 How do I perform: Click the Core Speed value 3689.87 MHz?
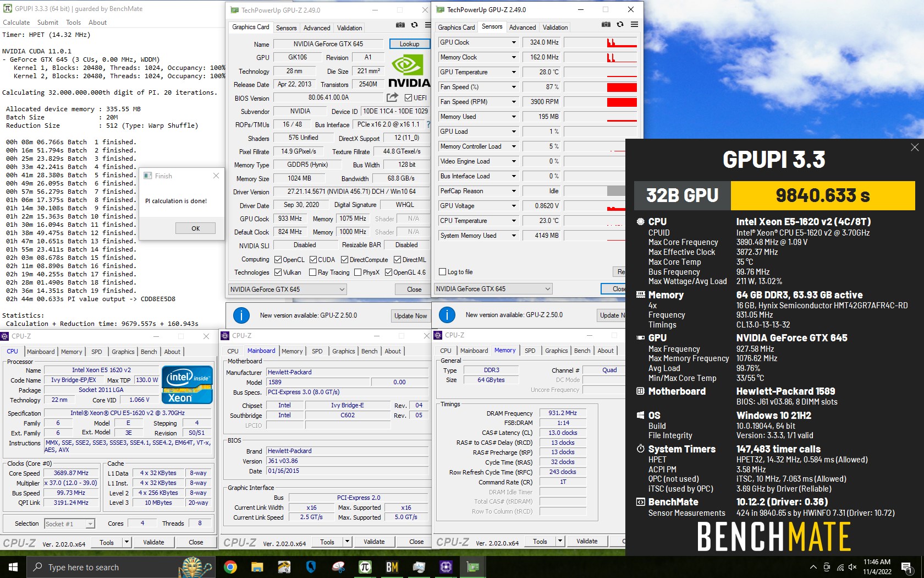(x=70, y=473)
